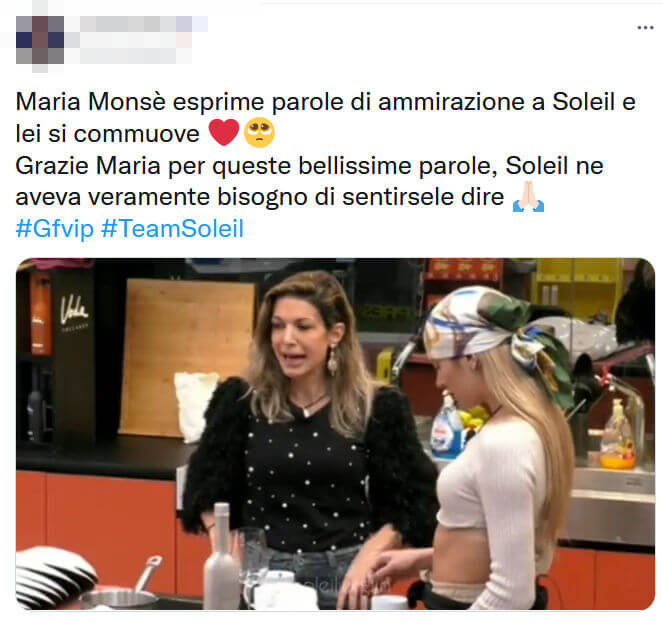This screenshot has height=622, width=663.
Task: Click the grey bottle in the foreground
Action: coord(221,556)
